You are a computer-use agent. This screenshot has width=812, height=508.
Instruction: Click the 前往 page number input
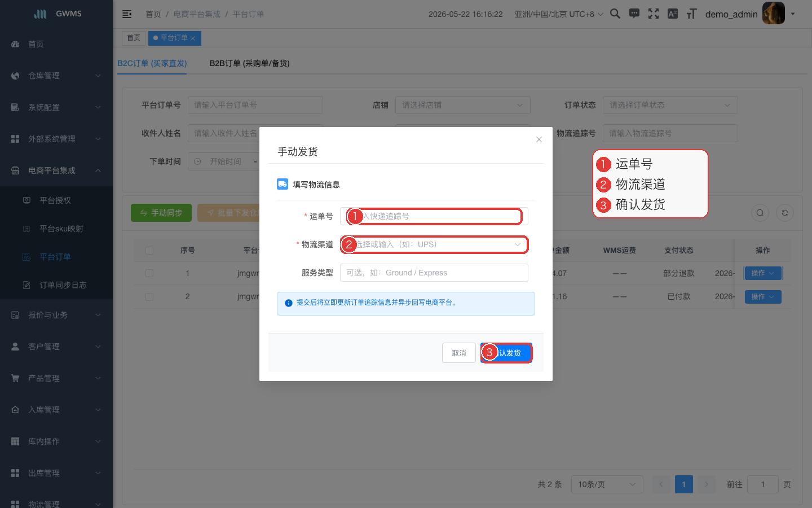pyautogui.click(x=763, y=484)
